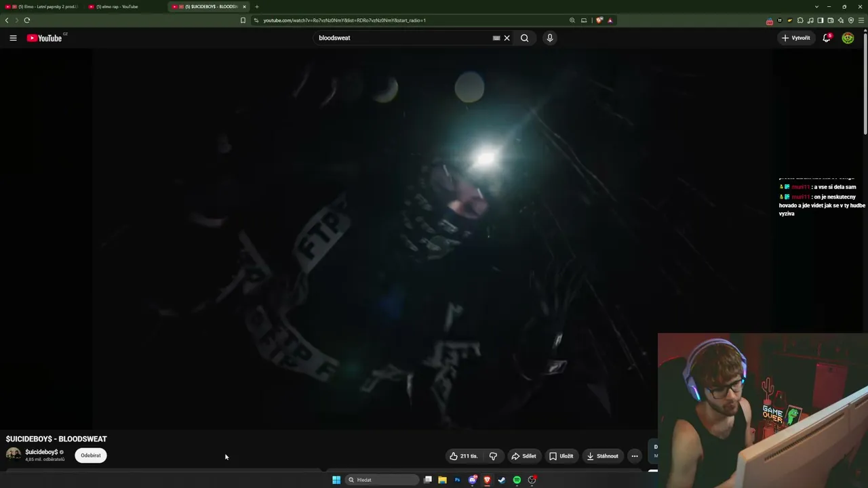
Task: Open OBS Studio from the taskbar
Action: [532, 480]
